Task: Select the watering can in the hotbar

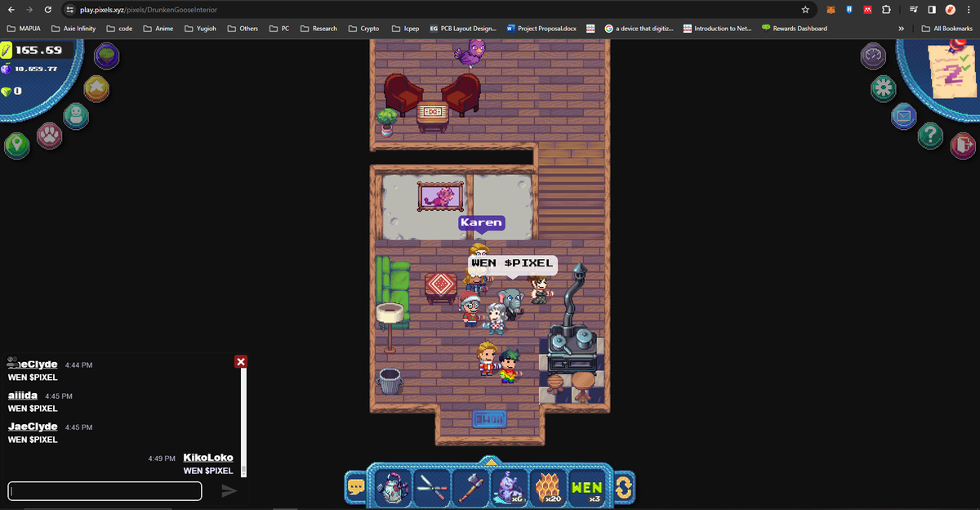Action: (x=394, y=488)
